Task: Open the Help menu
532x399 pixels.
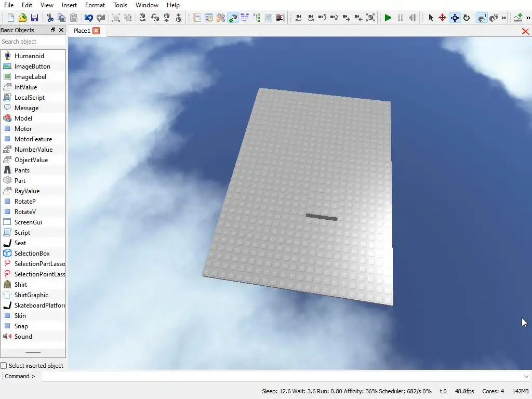Action: click(x=173, y=5)
